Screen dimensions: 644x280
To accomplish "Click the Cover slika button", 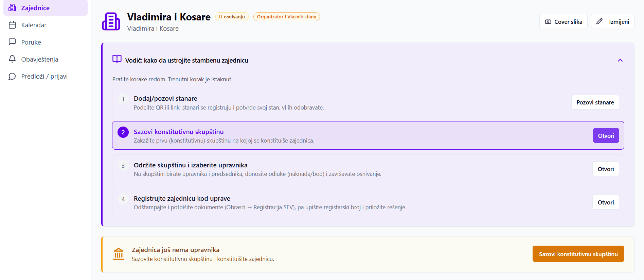I will pyautogui.click(x=563, y=21).
